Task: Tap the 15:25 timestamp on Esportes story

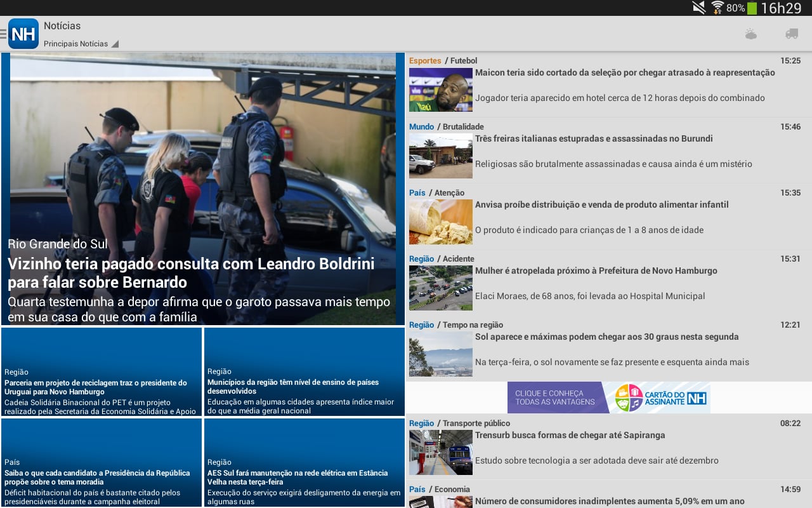Action: click(x=790, y=61)
